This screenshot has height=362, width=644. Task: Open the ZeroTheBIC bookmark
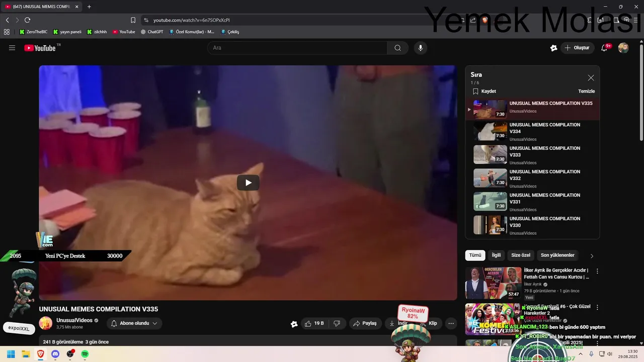(x=33, y=32)
